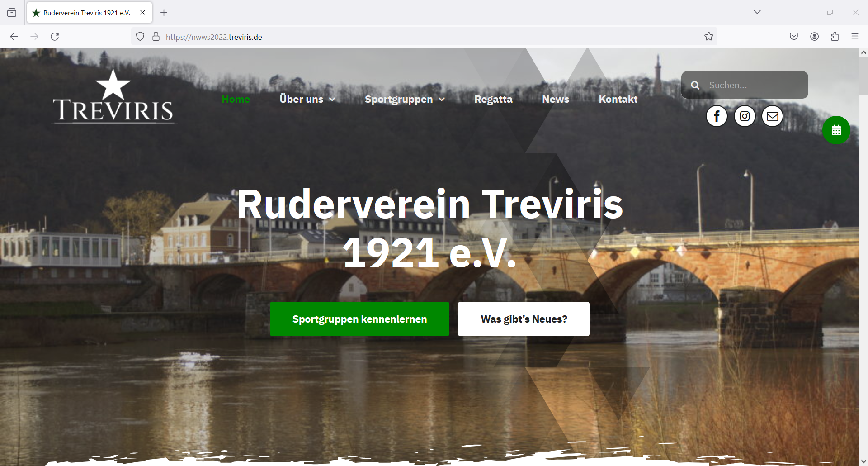
Task: Open the News menu item
Action: [555, 99]
